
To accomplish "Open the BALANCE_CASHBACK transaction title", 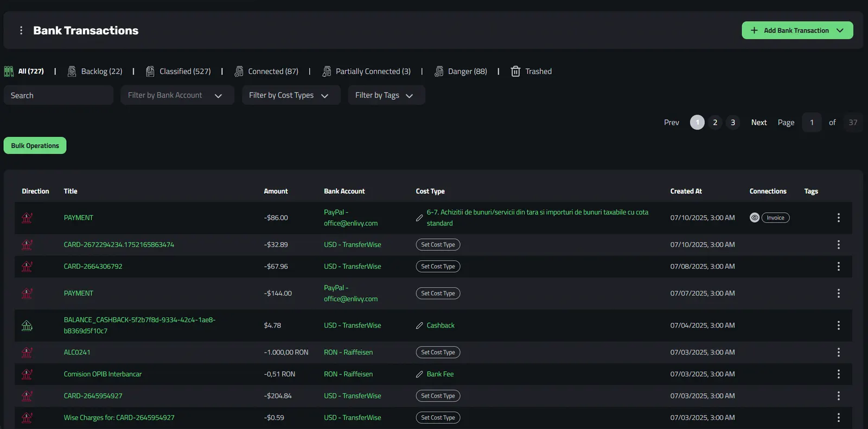I will coord(139,325).
